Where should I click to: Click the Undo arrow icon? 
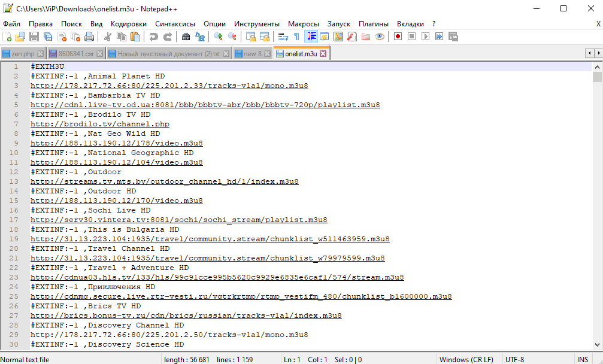click(x=154, y=37)
